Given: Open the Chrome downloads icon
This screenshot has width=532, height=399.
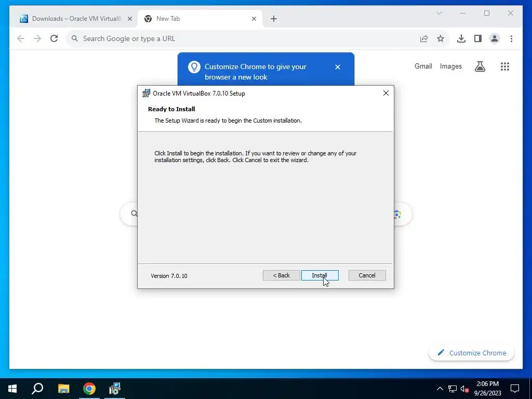Looking at the screenshot, I should pyautogui.click(x=461, y=38).
